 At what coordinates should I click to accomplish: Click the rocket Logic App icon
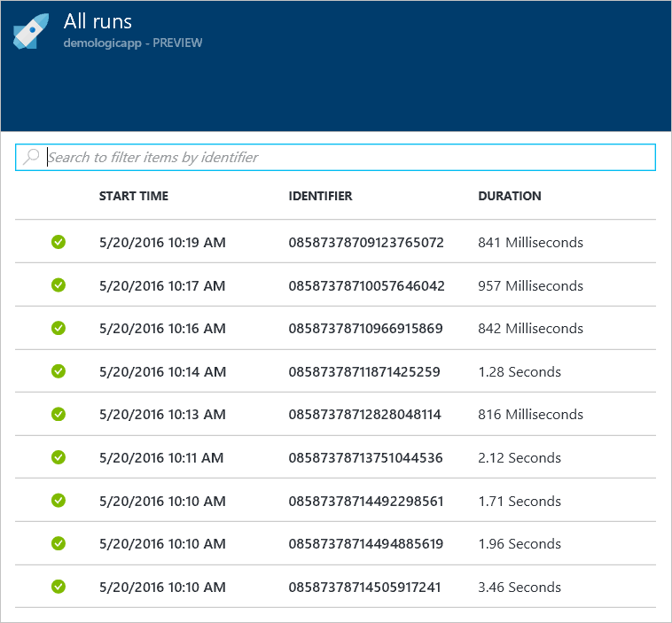[x=31, y=32]
